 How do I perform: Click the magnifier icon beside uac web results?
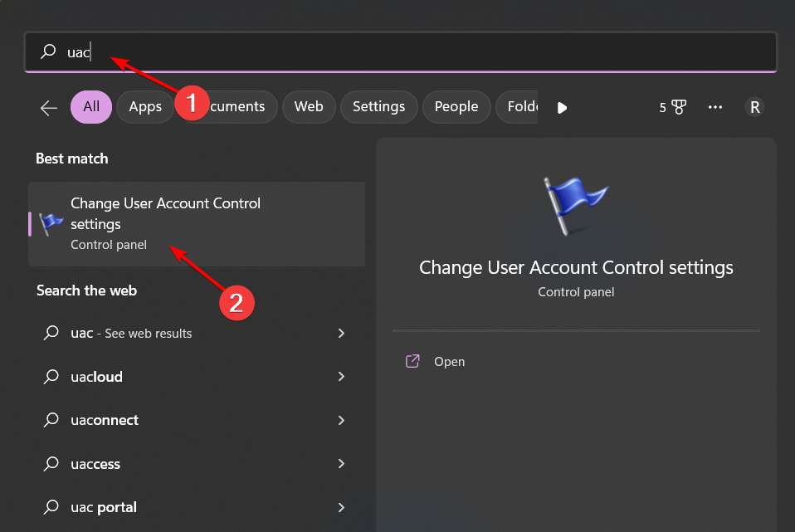[x=51, y=333]
